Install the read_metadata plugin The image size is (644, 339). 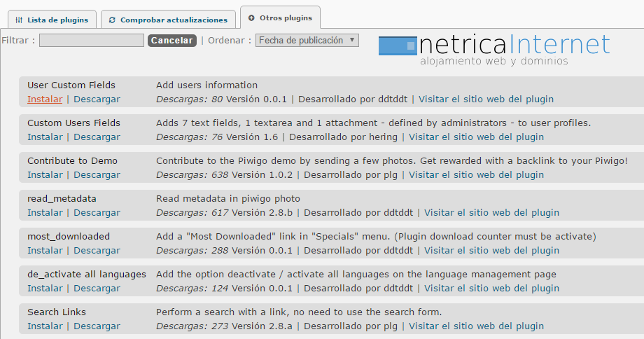coord(45,213)
